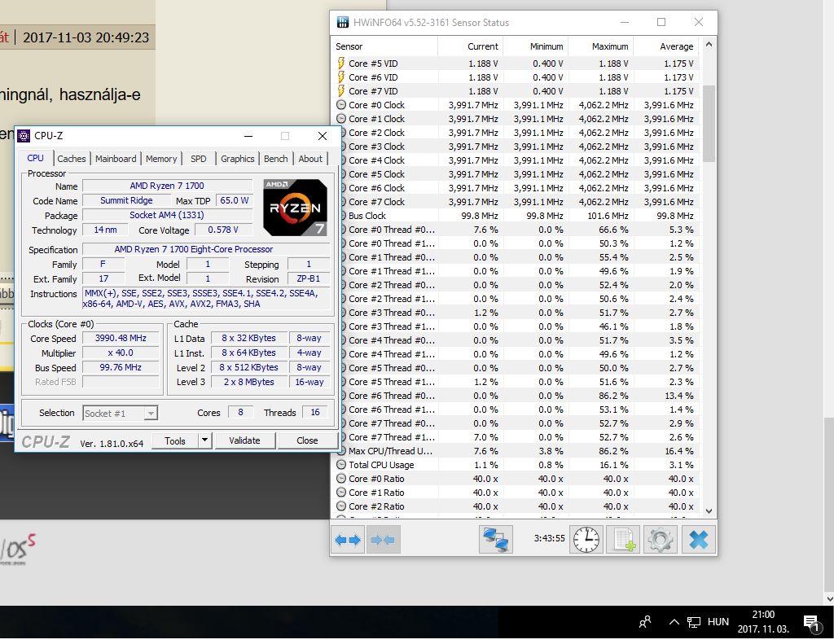Switch to the CPU tab in CPU-Z
This screenshot has width=834, height=644.
point(35,158)
